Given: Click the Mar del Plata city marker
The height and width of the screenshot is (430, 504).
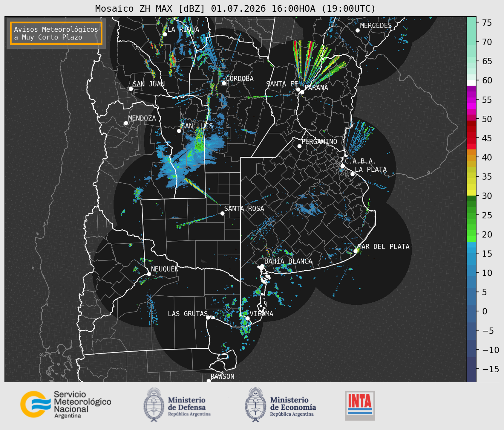Looking at the screenshot, I should coord(356,251).
